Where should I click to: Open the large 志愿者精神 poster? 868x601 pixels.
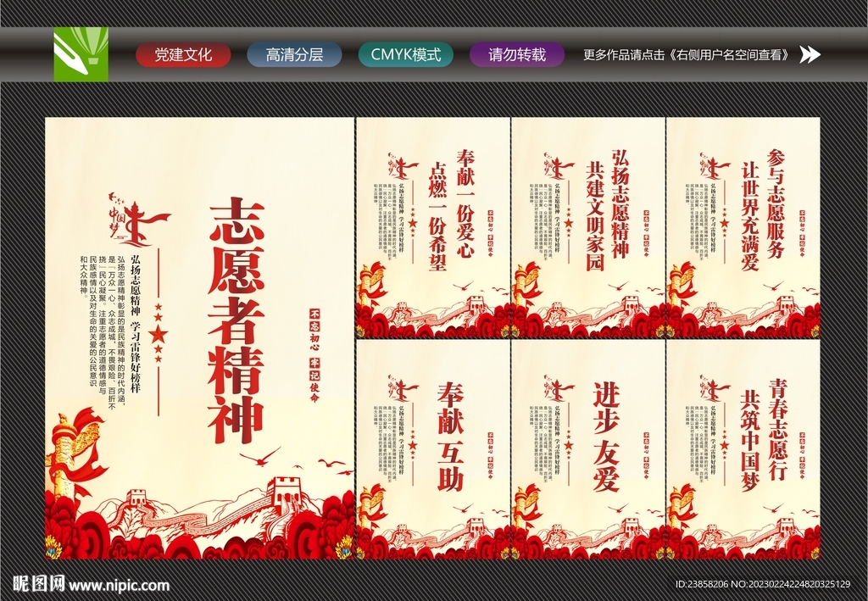point(199,338)
